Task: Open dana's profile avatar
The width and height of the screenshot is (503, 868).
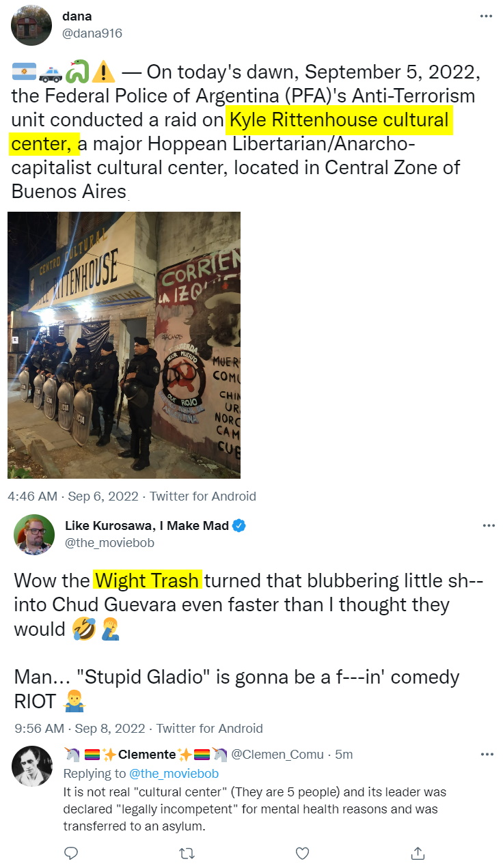Action: coord(31,25)
